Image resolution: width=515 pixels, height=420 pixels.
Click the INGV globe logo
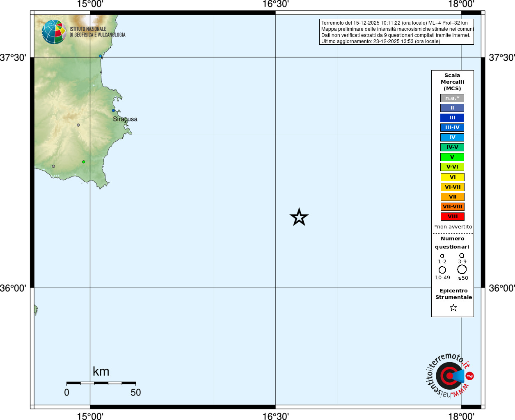tap(54, 32)
